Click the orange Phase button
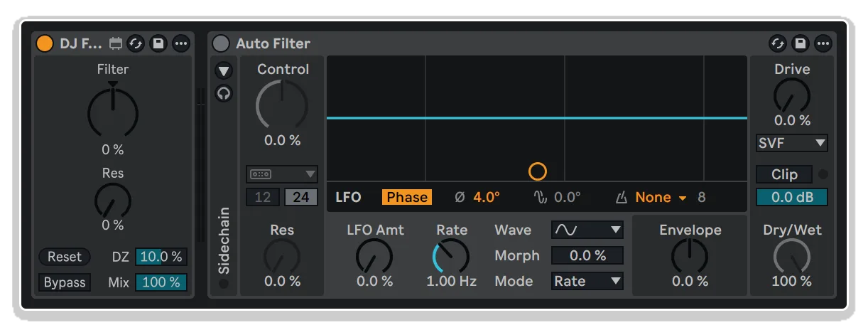868x330 pixels. pos(407,197)
